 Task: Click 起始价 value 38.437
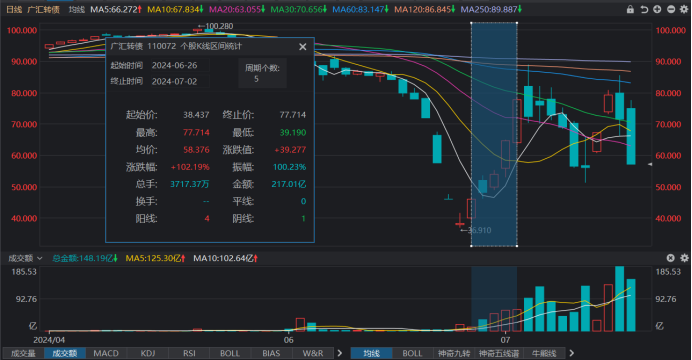(196, 115)
